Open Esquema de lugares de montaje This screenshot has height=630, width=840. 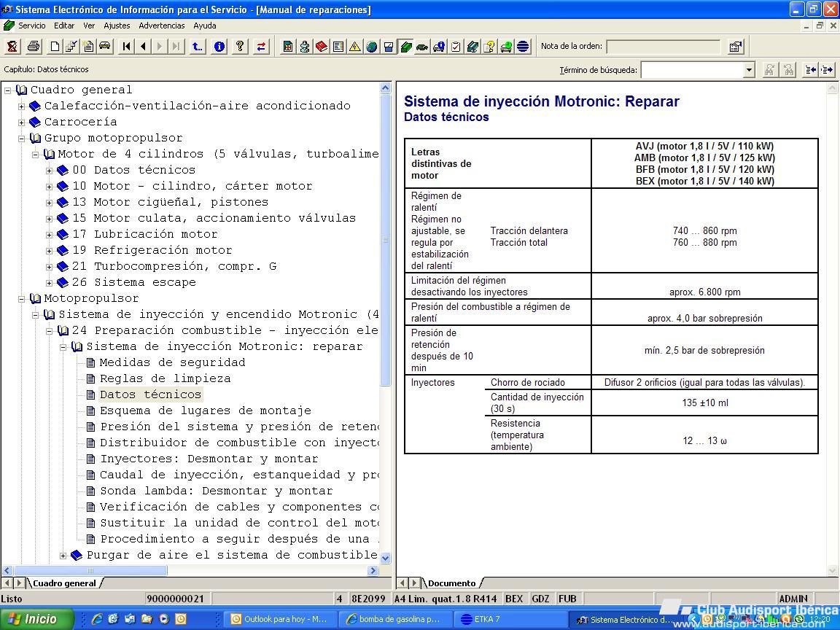pos(205,411)
